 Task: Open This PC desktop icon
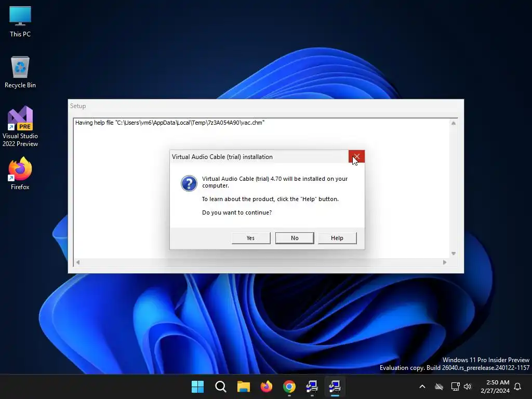click(x=20, y=22)
